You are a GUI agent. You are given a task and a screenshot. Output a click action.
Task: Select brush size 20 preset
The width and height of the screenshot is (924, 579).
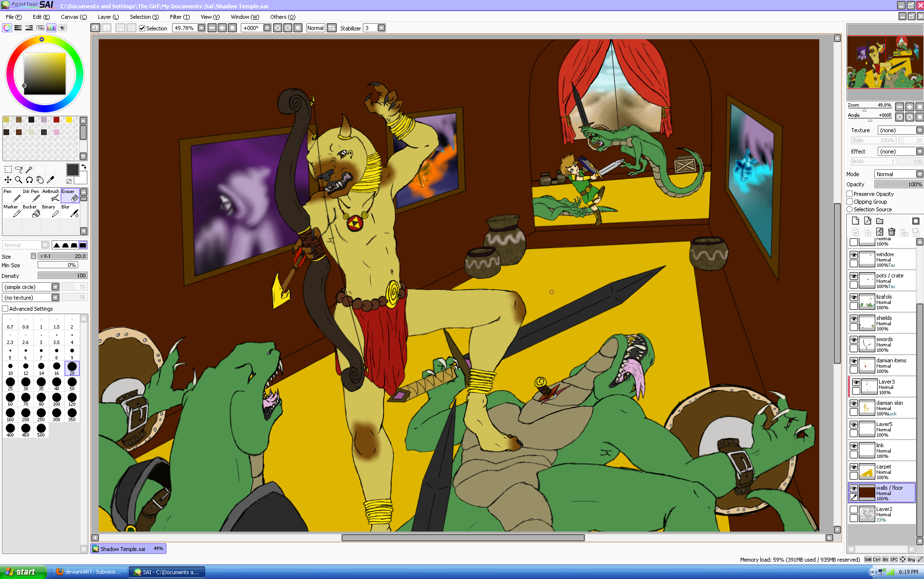tap(72, 368)
